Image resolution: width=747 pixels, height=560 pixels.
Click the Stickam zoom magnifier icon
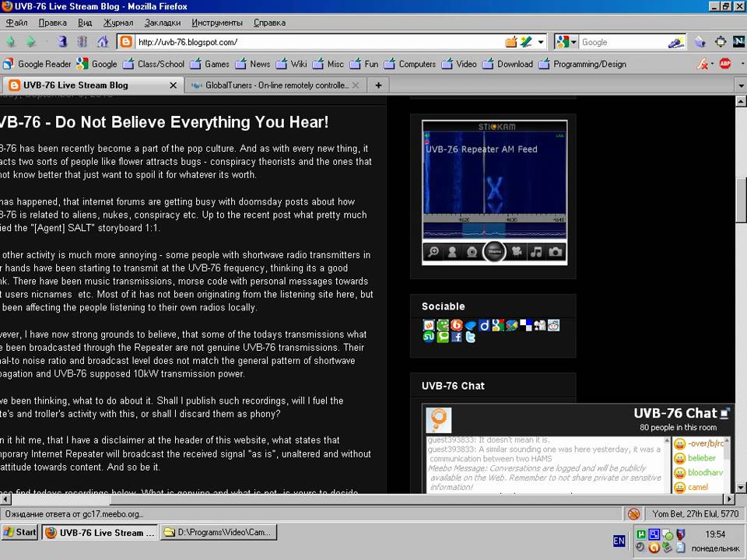coord(433,252)
